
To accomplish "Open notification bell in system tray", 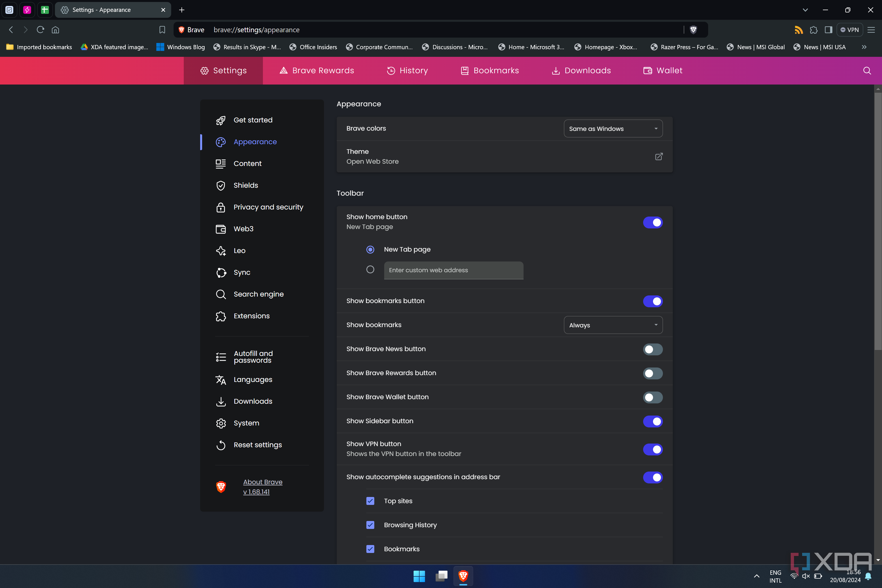I will [x=868, y=576].
